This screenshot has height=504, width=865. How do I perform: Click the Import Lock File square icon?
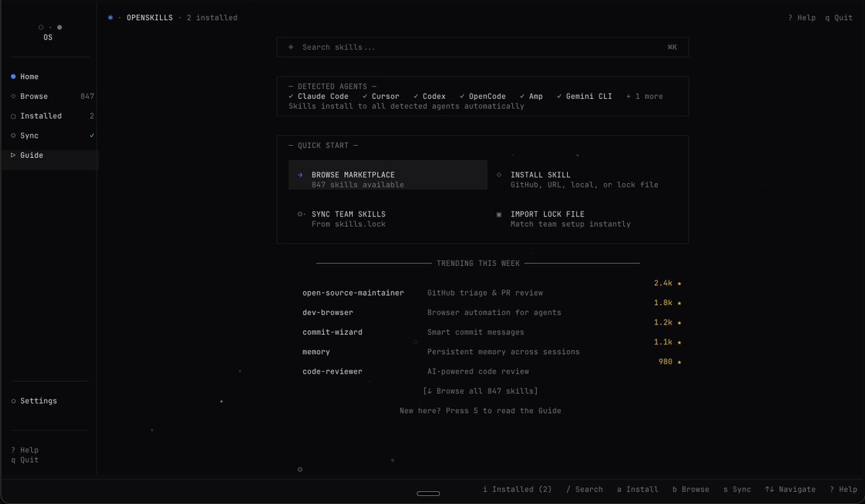click(499, 213)
